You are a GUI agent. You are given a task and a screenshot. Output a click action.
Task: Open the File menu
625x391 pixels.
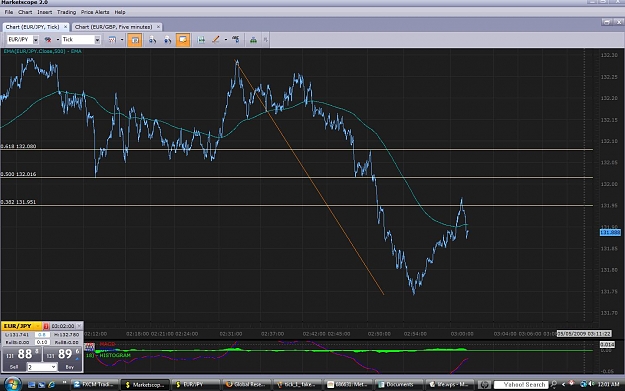click(9, 12)
